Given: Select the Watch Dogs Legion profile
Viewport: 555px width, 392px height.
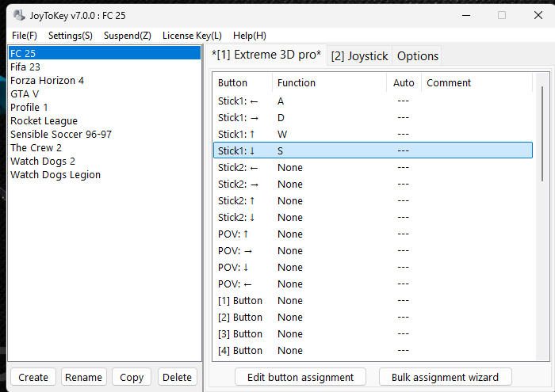Looking at the screenshot, I should tap(105, 174).
